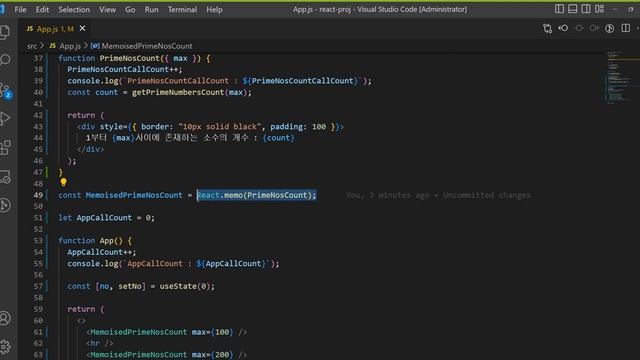Viewport: 640px width, 360px height.
Task: Toggle GitLens file annotations icon
Action: click(x=609, y=28)
